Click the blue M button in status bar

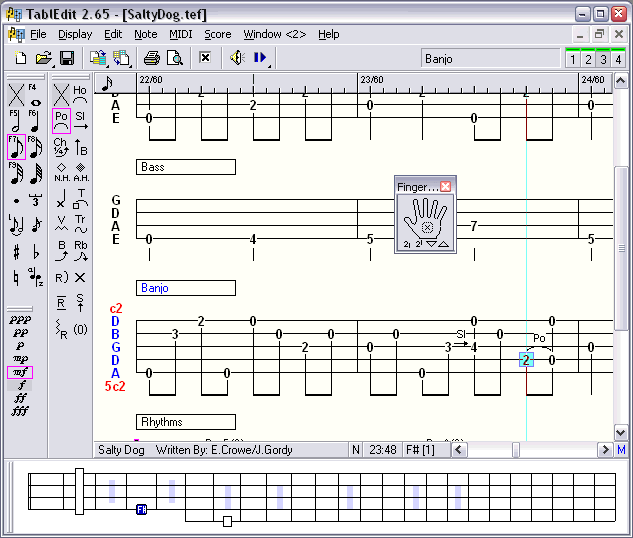coord(621,450)
